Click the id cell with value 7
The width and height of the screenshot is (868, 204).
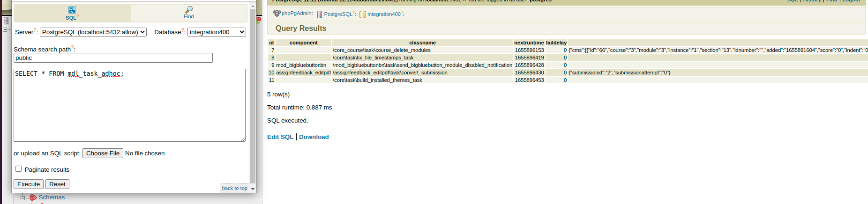click(x=271, y=50)
